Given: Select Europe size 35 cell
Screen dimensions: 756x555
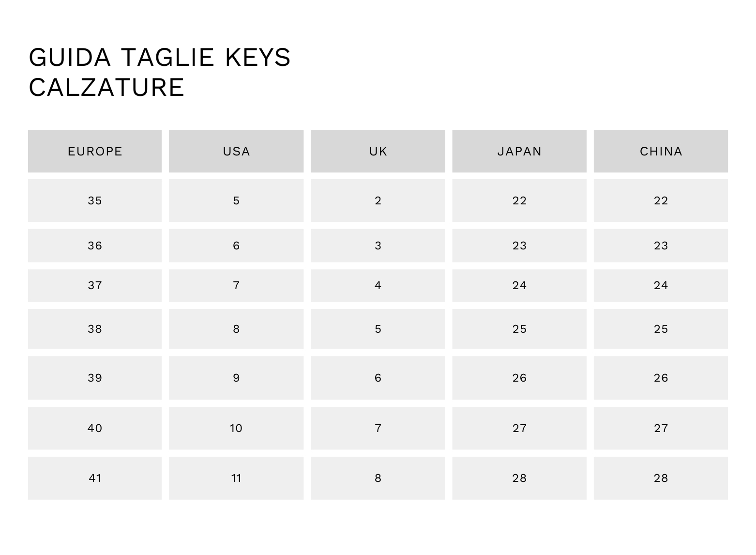Looking at the screenshot, I should [95, 200].
